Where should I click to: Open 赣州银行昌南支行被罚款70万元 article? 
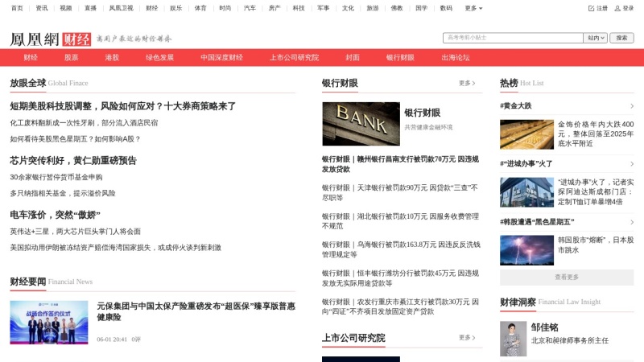(400, 164)
